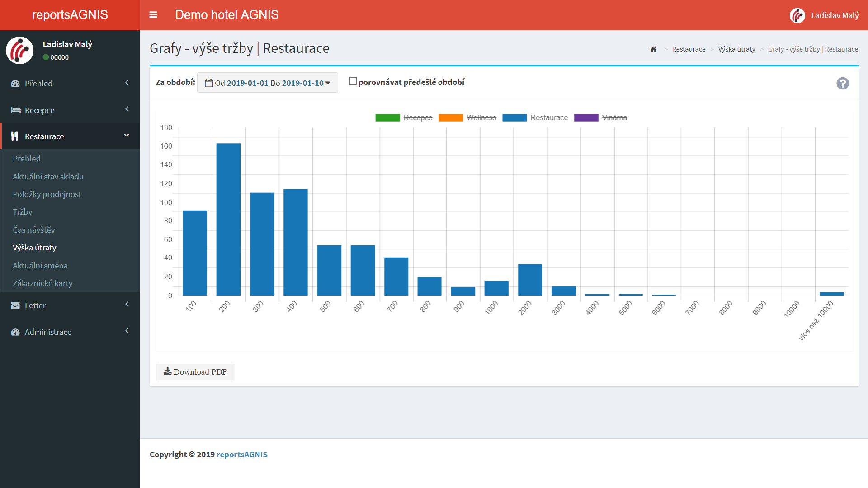
Task: Click the user avatar in top header
Action: click(x=797, y=15)
